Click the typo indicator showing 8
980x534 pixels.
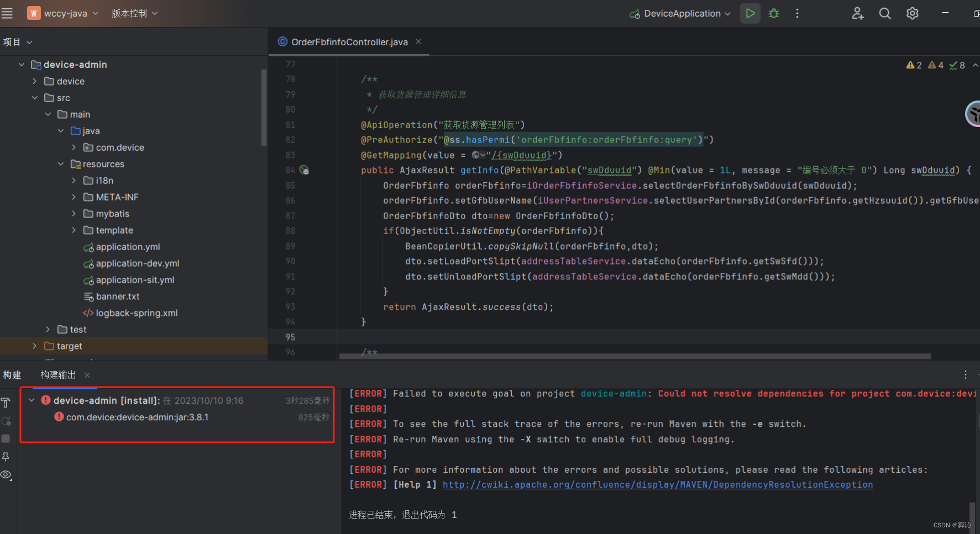pos(957,65)
